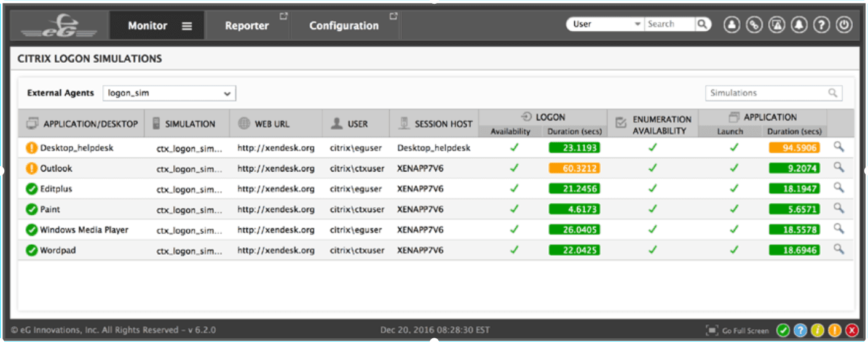This screenshot has height=342, width=868.
Task: Open the Windows Media Player application link
Action: (84, 230)
